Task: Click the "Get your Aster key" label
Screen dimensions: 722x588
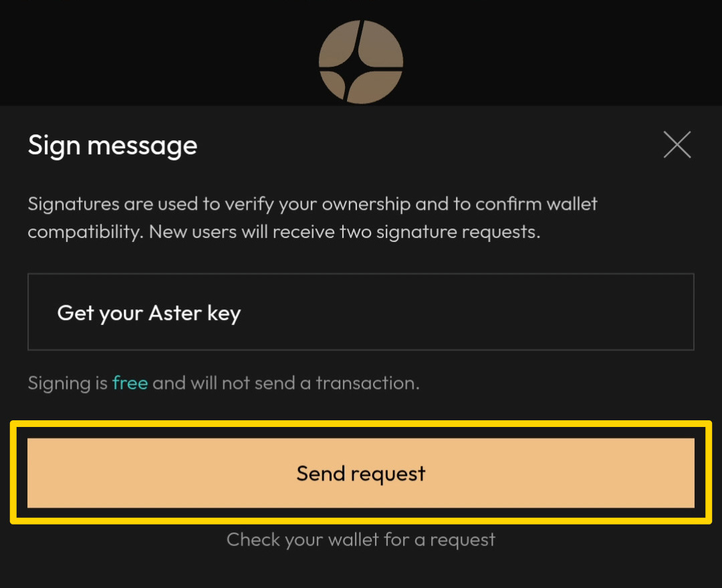Action: [148, 313]
